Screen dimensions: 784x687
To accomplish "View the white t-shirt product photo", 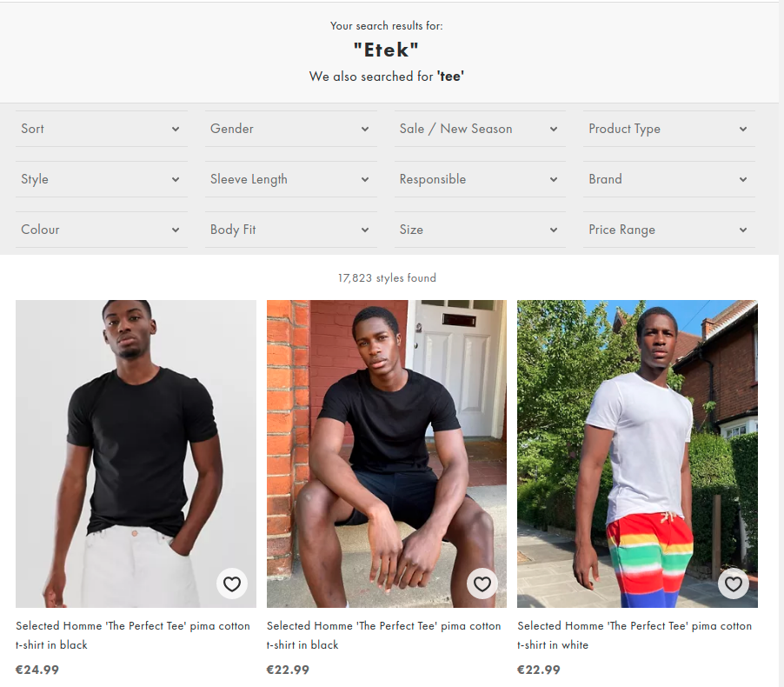I will pyautogui.click(x=637, y=454).
